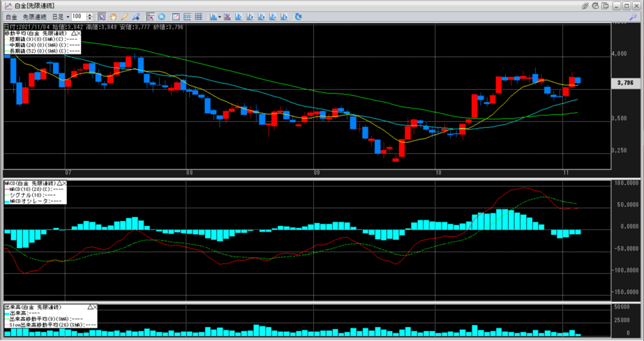Collapse the 出来高 legend with triangle

91,308
